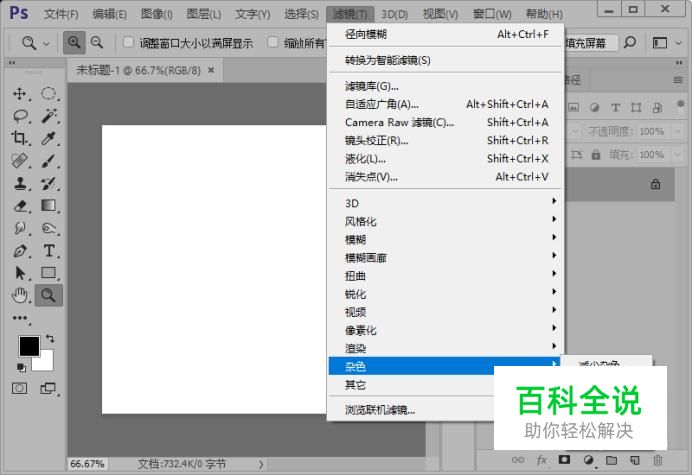692x475 pixels.
Task: Toggle Quick Mask mode
Action: tap(19, 388)
